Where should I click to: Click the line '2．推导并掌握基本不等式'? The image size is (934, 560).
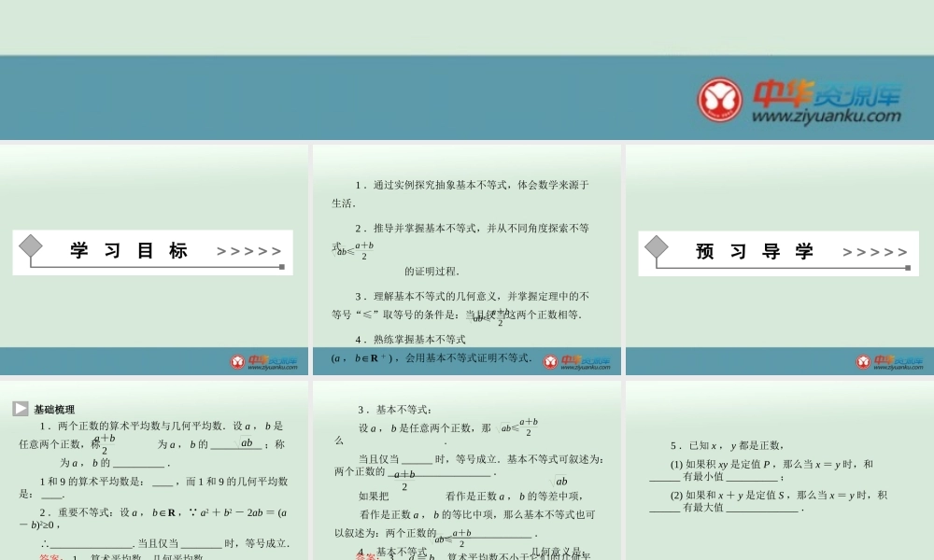tap(472, 228)
